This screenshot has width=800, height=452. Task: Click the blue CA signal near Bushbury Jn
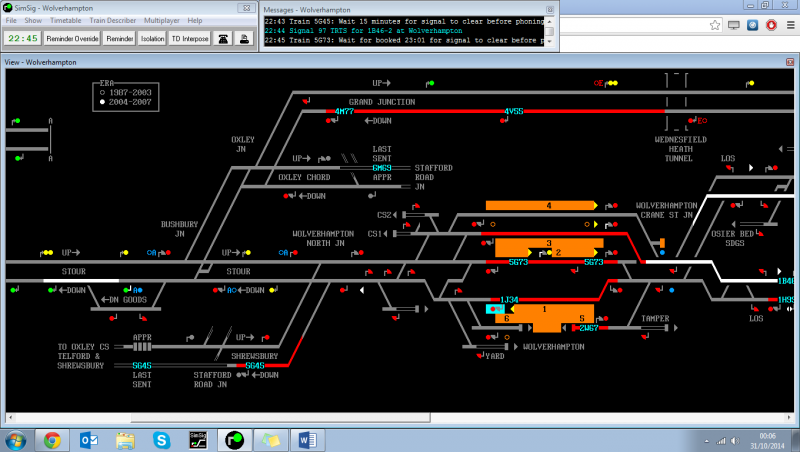click(x=152, y=253)
